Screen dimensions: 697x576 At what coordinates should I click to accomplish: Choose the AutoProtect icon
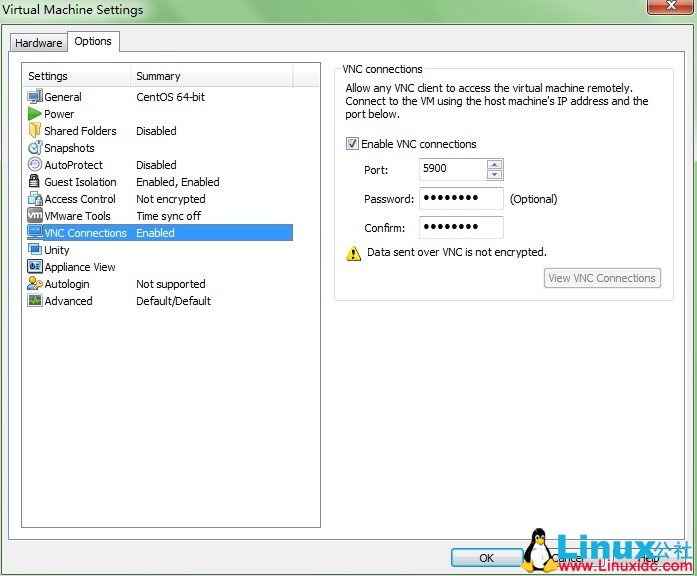(35, 165)
